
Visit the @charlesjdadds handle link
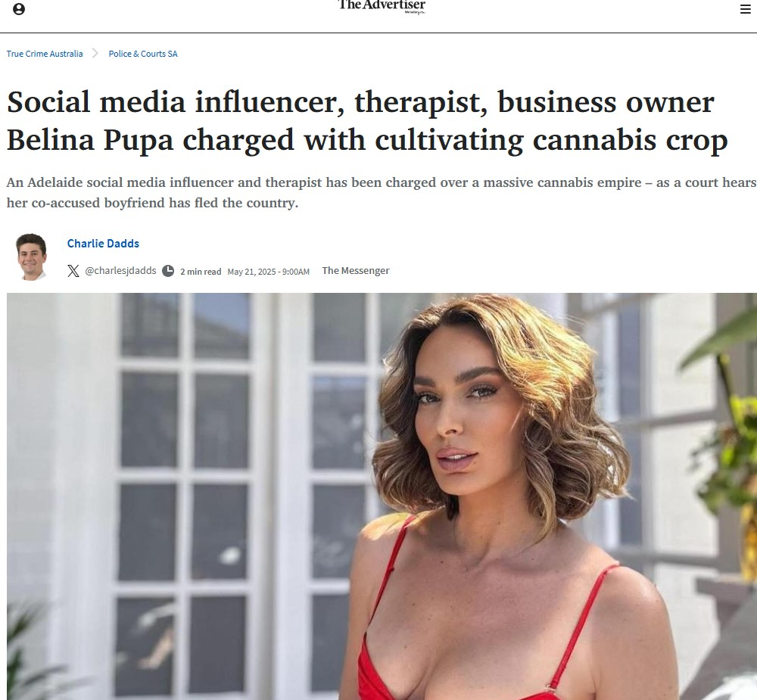pos(120,271)
